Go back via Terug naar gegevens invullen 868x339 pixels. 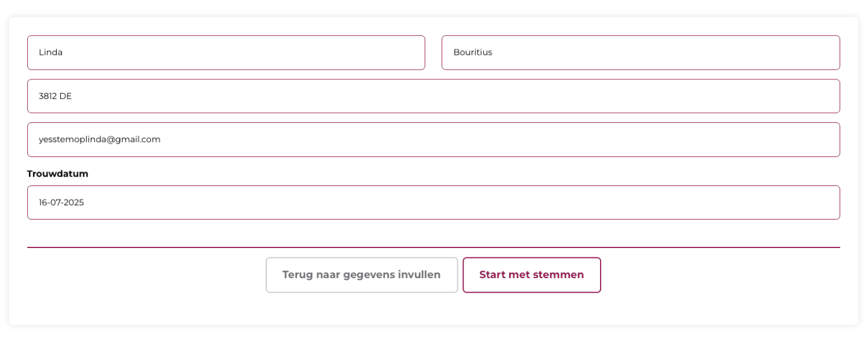tap(362, 275)
